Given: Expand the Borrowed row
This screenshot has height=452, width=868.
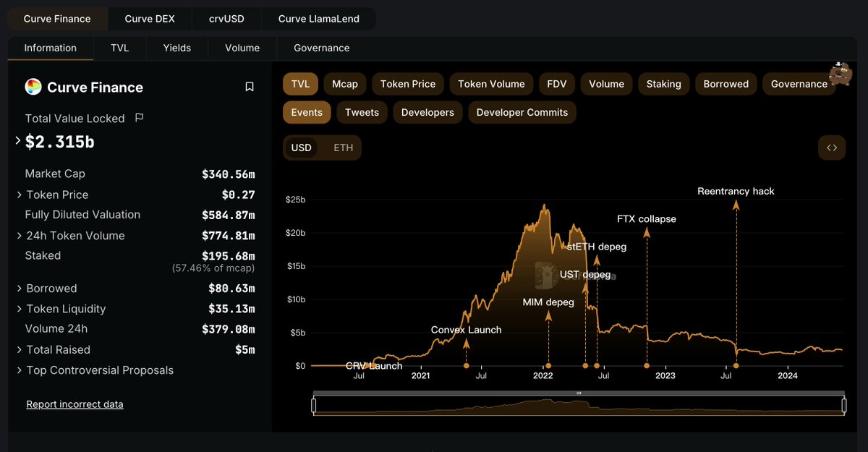Looking at the screenshot, I should click(x=20, y=289).
